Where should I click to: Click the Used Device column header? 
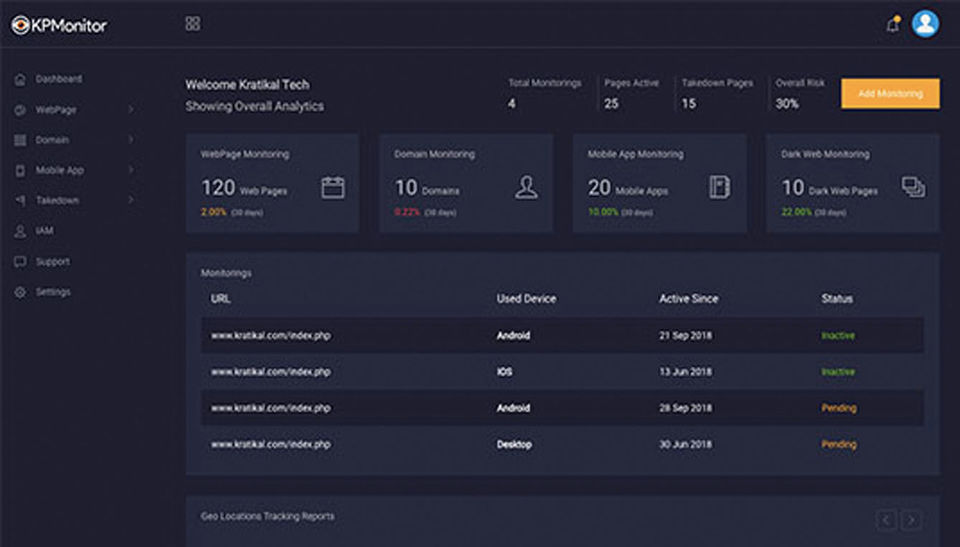point(527,298)
